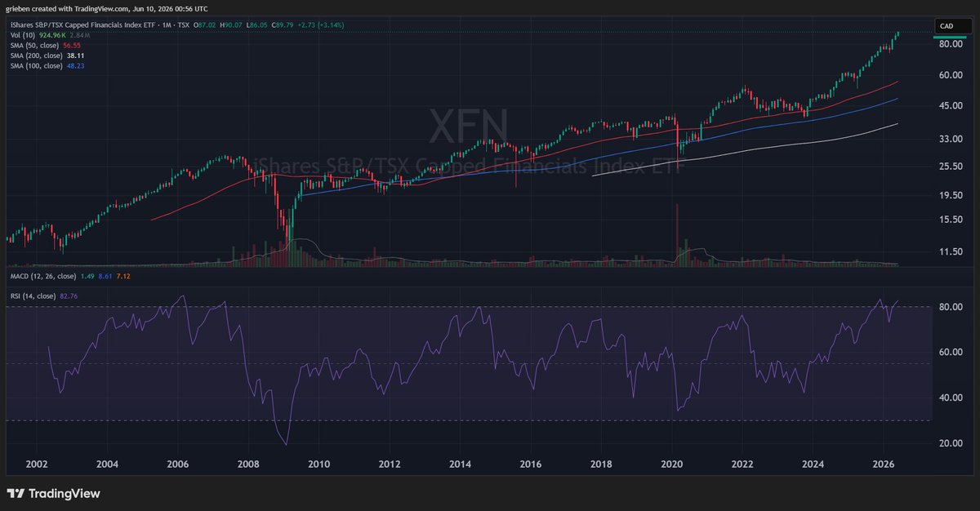
Task: Click 40.00 on the RSI axis
Action: point(950,398)
